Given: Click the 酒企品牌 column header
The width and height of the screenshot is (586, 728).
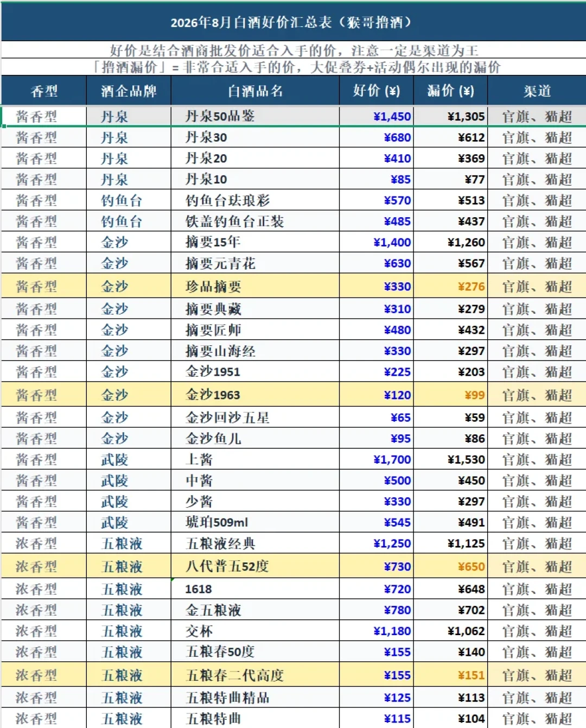Looking at the screenshot, I should [129, 91].
